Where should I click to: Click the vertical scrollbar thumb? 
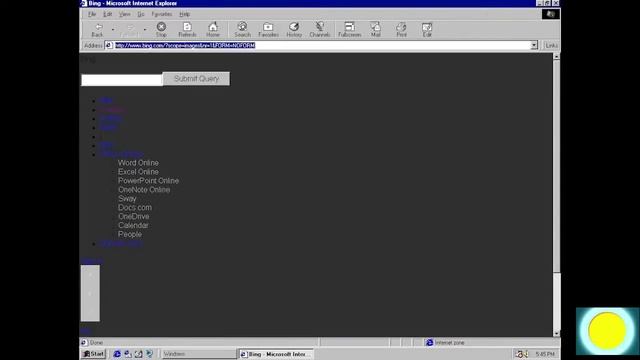556,166
